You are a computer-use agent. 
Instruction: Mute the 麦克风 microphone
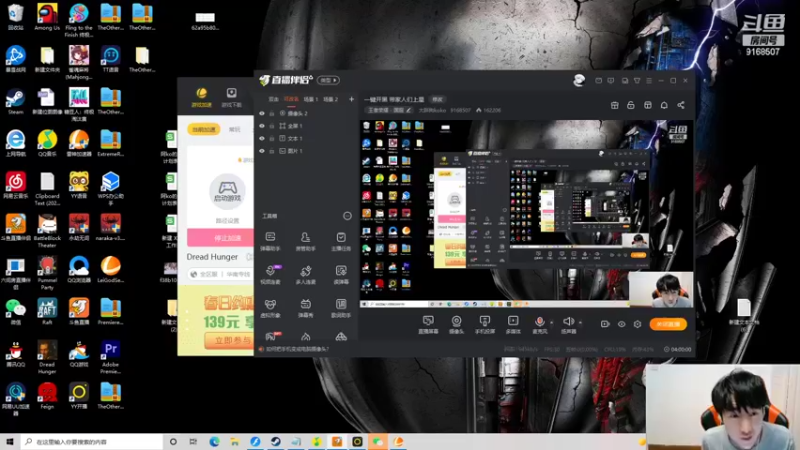539,324
